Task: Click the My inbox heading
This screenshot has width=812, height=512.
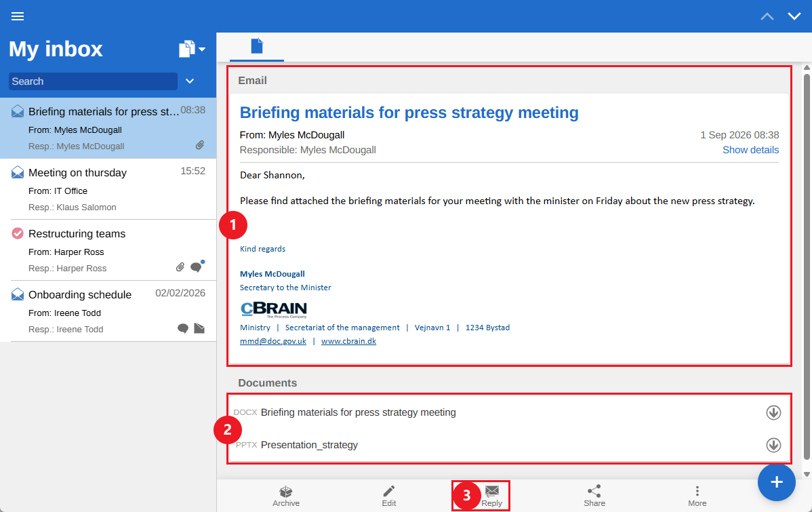Action: coord(56,50)
